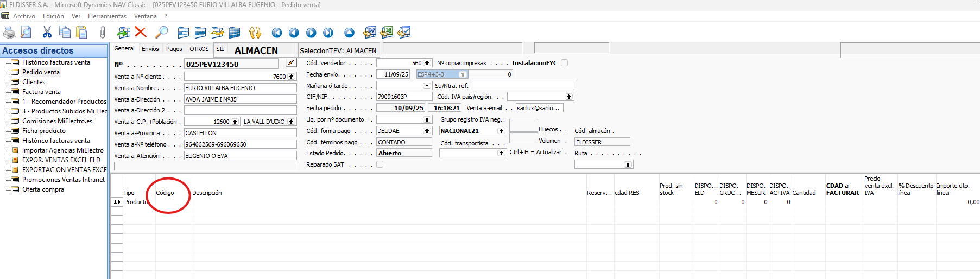
Task: Go to first record arrow icon
Action: 277,33
